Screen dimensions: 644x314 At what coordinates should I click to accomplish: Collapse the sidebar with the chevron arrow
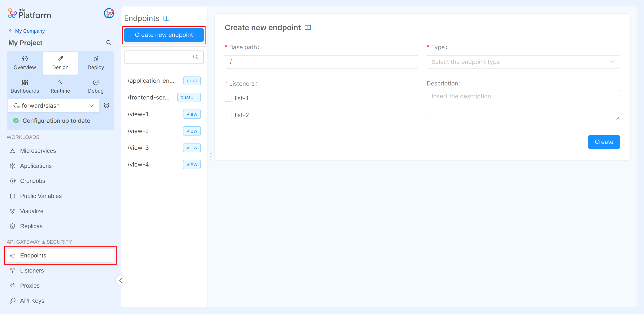point(121,280)
